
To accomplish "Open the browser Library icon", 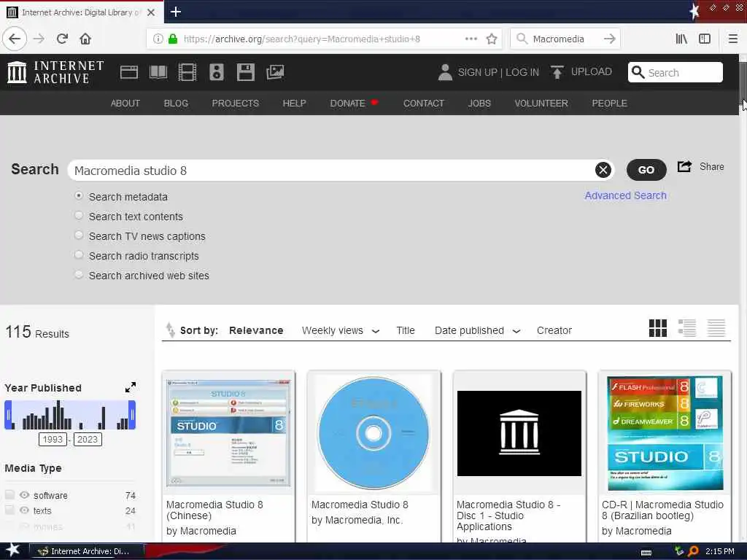I will pos(682,39).
